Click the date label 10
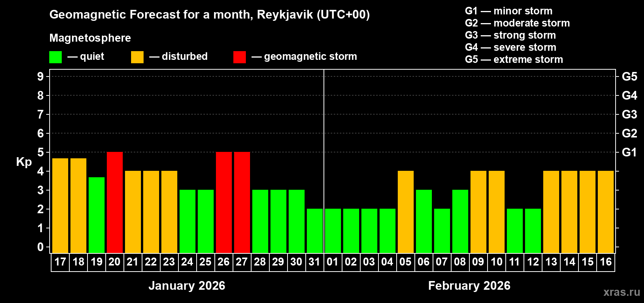The image size is (644, 303). [x=497, y=262]
